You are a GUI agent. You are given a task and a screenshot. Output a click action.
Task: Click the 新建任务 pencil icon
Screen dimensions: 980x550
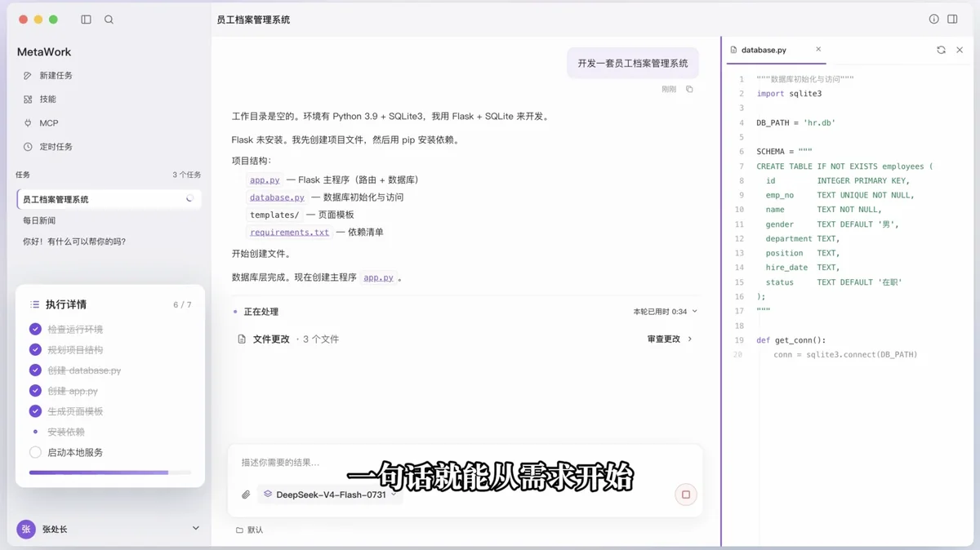coord(28,75)
